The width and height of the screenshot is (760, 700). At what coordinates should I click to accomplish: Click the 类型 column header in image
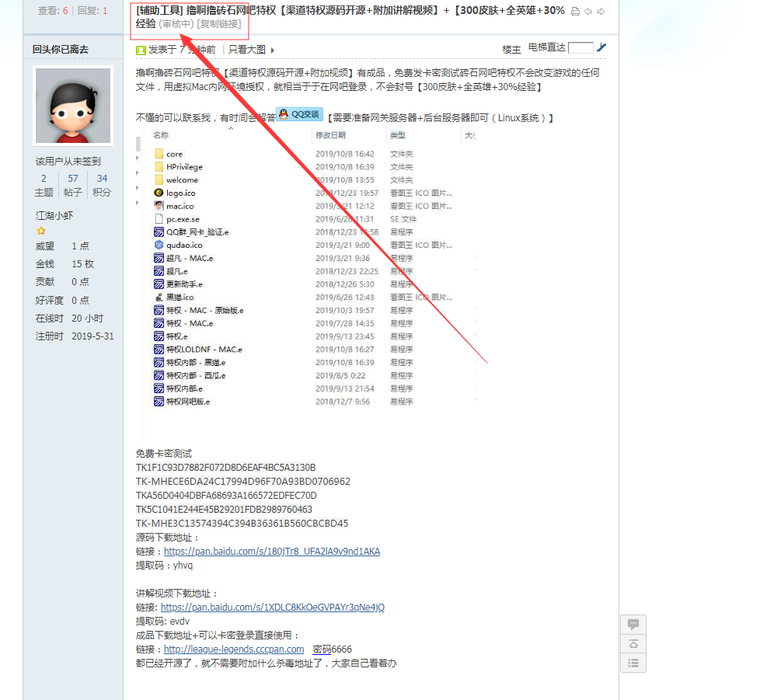click(398, 135)
